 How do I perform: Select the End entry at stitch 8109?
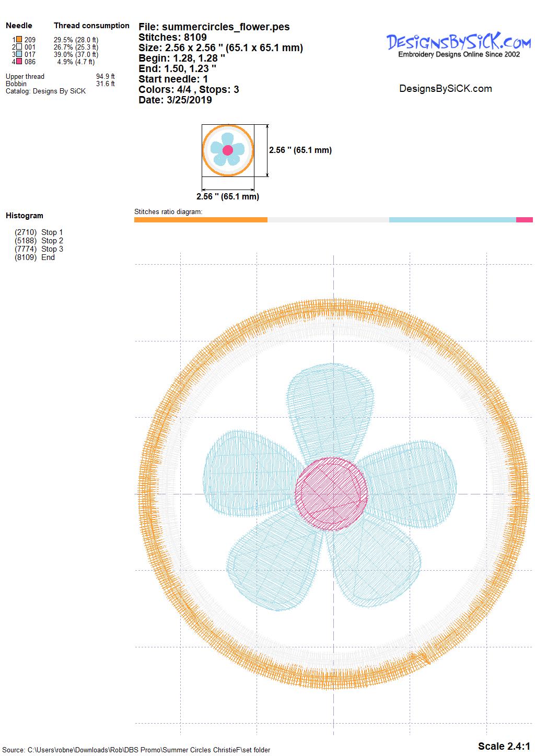click(35, 257)
